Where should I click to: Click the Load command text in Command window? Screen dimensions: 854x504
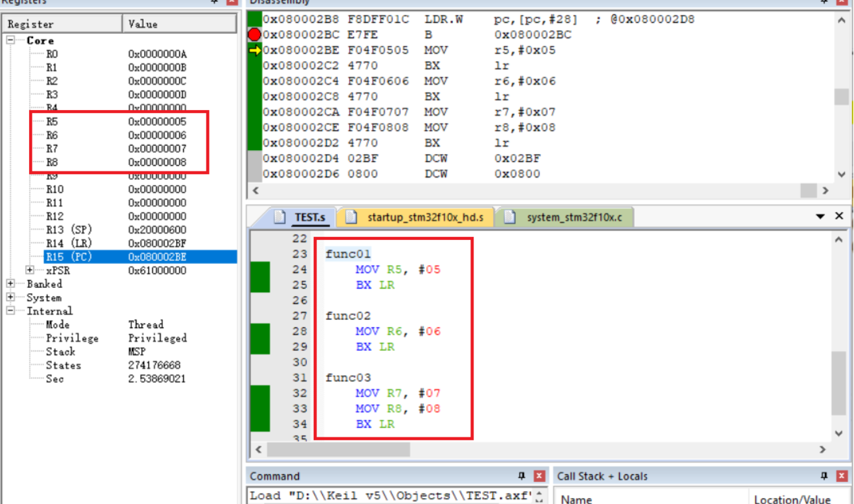coord(391,496)
